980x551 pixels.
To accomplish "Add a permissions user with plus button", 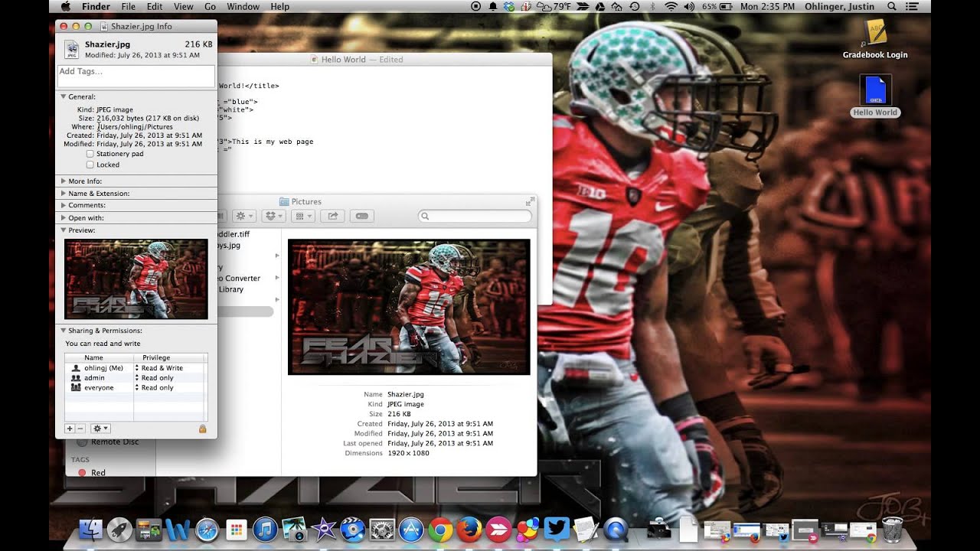I will [x=70, y=429].
